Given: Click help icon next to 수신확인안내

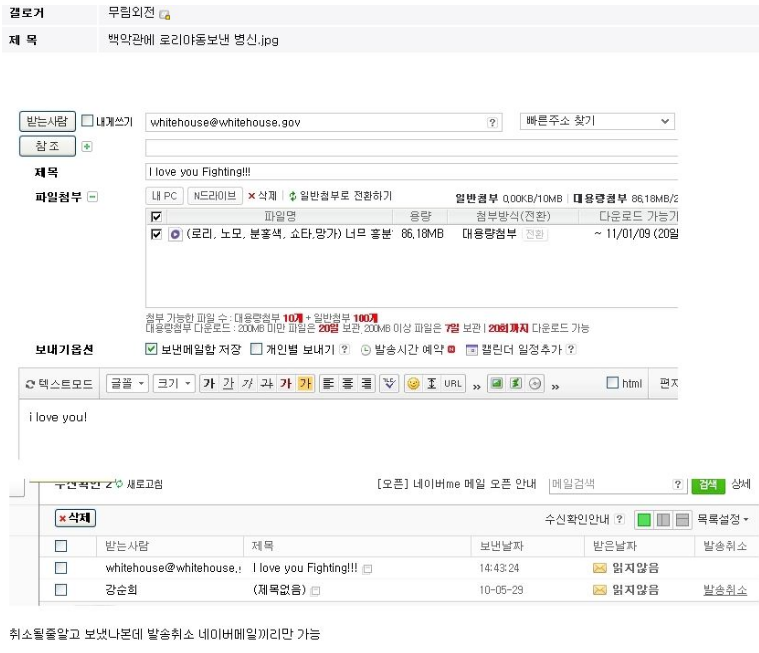Looking at the screenshot, I should 619,519.
